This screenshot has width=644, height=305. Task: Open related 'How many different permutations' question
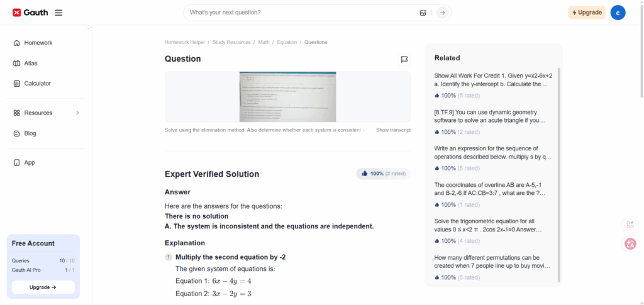point(492,262)
